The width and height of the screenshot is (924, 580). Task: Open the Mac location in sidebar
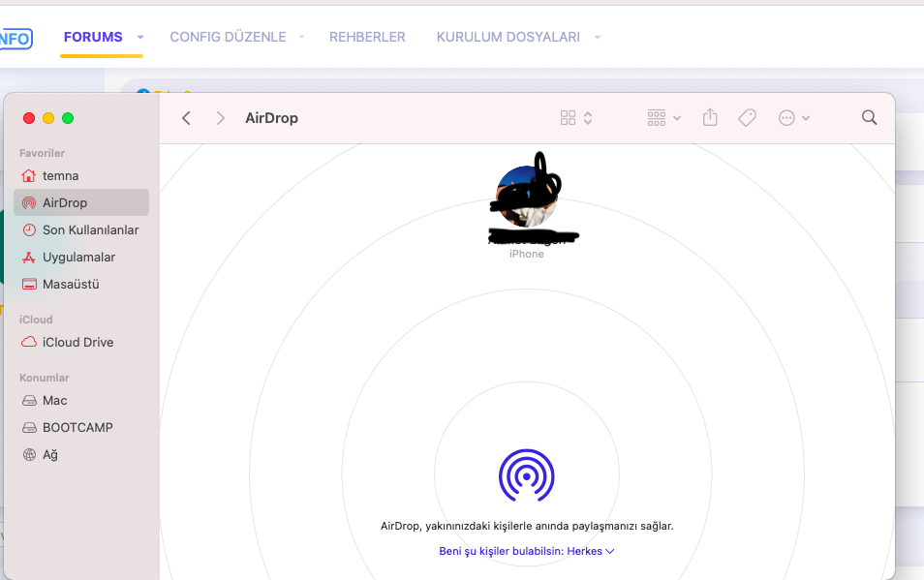tap(55, 400)
